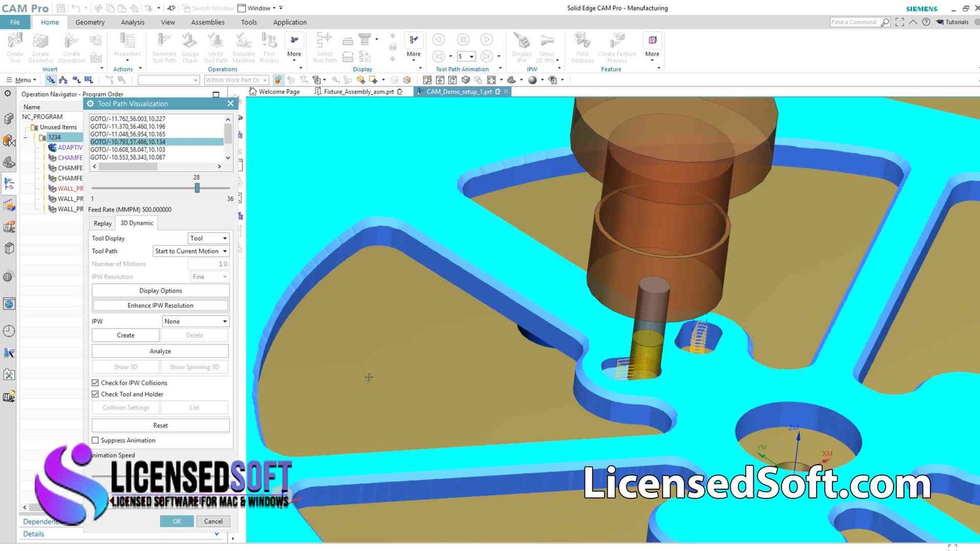
Task: Click Cancel in Tool Path Visualization dialog
Action: click(213, 522)
